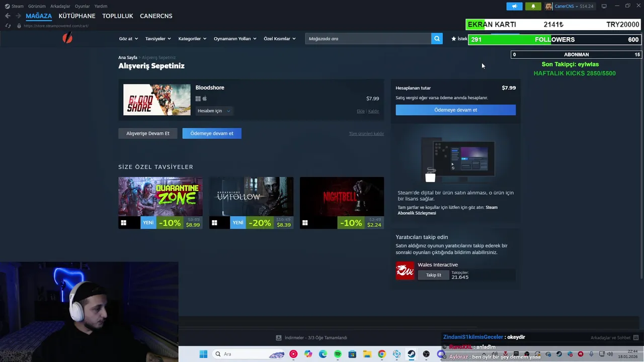Click Ödemeye devam et below the cart
Screen dimensions: 644x362
tap(212, 133)
